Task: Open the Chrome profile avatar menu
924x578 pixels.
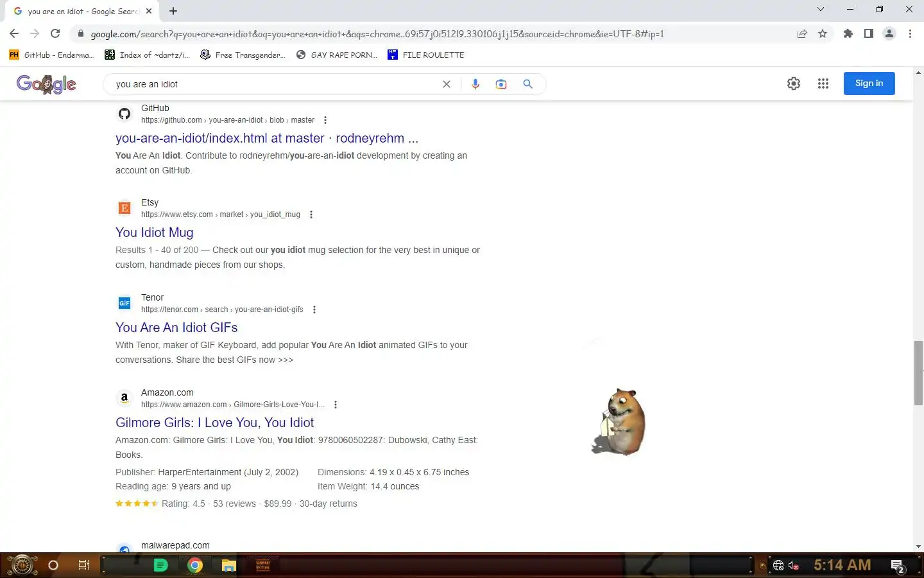Action: pyautogui.click(x=889, y=33)
